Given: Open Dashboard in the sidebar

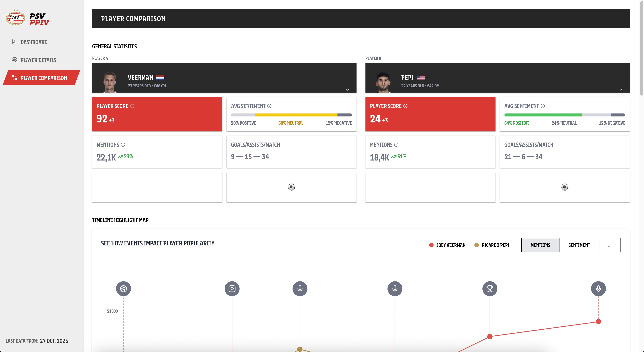Looking at the screenshot, I should (x=34, y=42).
